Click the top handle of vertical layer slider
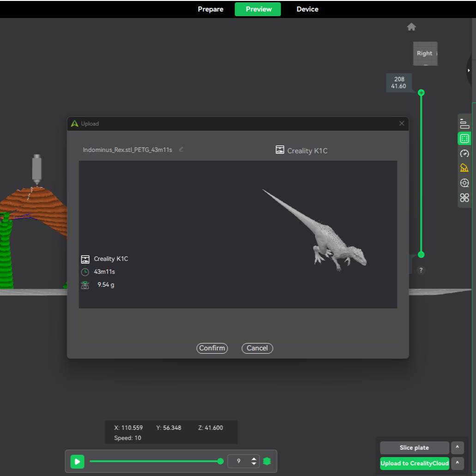 (x=421, y=93)
